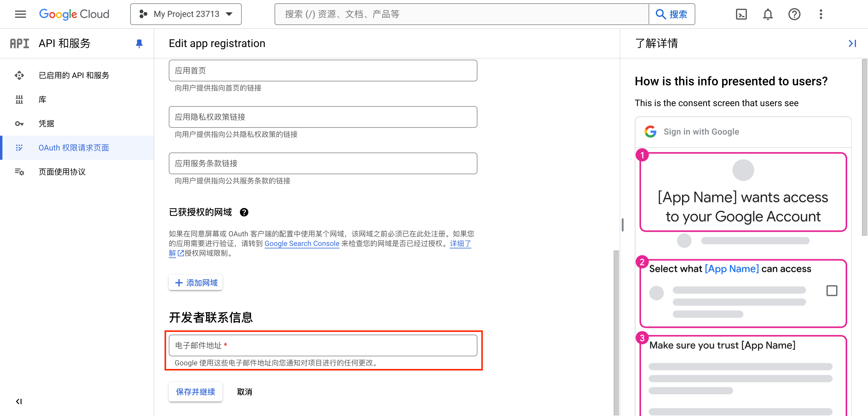Click the main form vertical scrollbar
This screenshot has height=416, width=868.
[616, 332]
